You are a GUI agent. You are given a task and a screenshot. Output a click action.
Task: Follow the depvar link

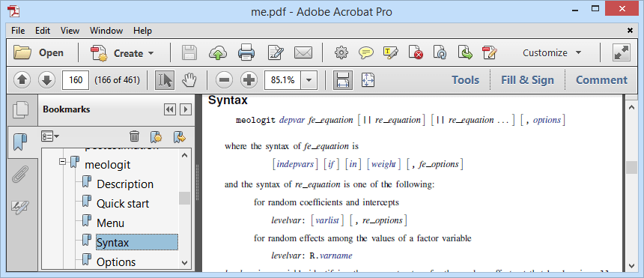pos(291,120)
